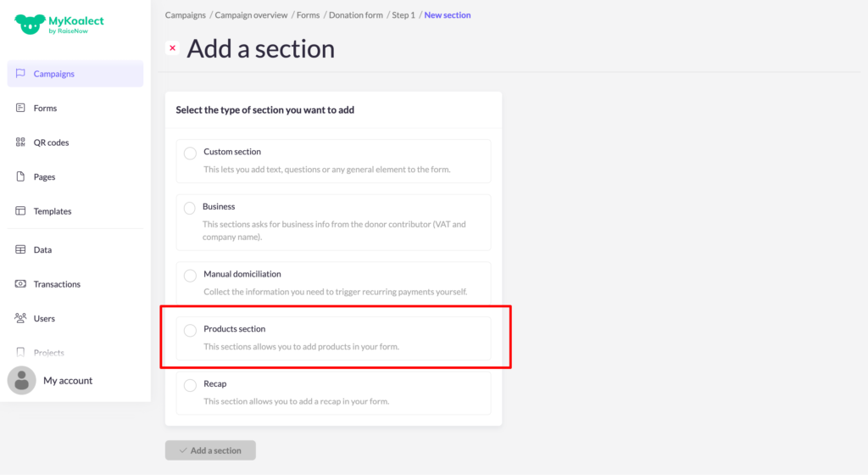
Task: Close the Add a section page
Action: pos(173,48)
